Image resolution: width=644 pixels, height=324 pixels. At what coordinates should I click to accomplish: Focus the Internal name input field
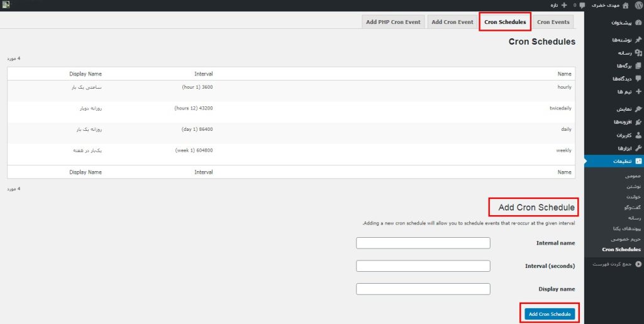(423, 243)
